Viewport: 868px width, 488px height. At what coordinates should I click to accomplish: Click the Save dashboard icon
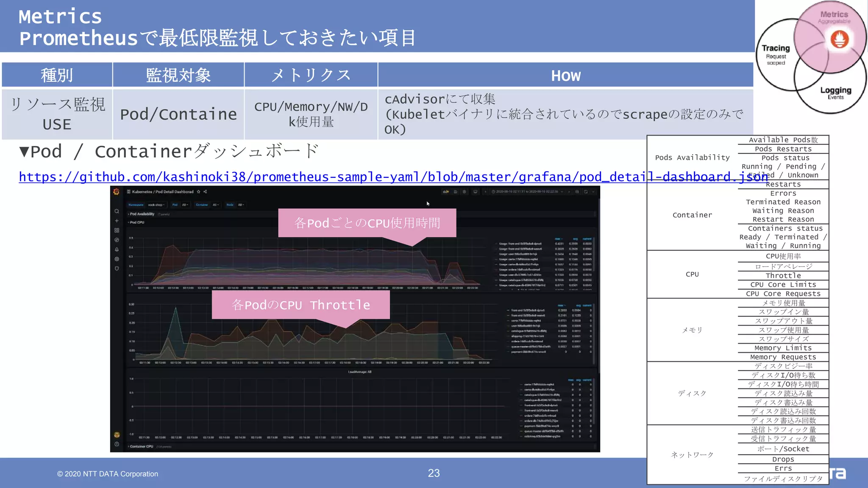click(x=456, y=192)
